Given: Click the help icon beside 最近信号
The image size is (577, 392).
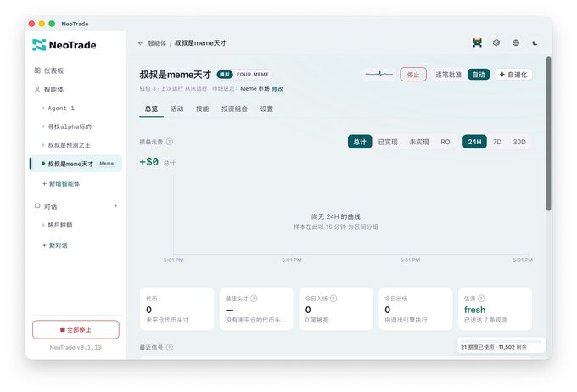Looking at the screenshot, I should click(169, 347).
